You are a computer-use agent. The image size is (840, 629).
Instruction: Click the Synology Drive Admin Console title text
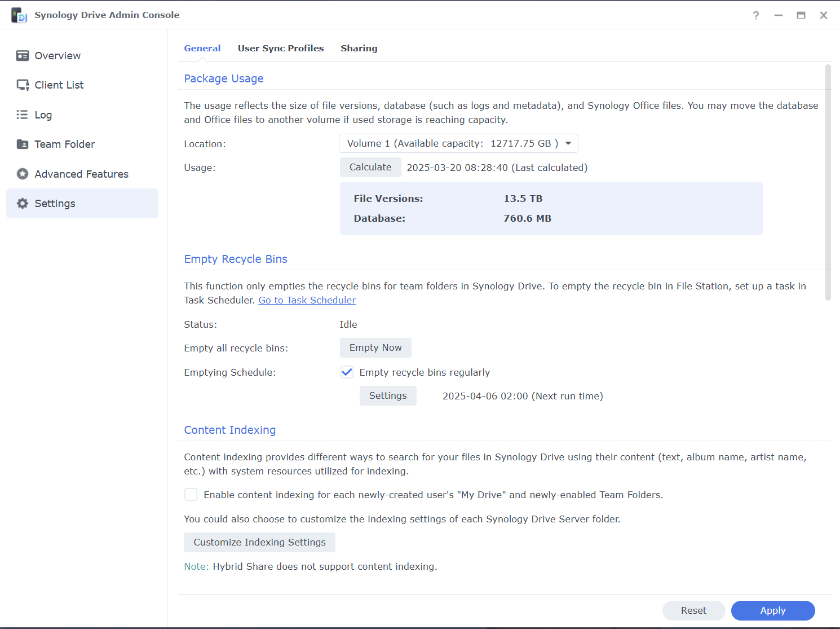point(107,15)
